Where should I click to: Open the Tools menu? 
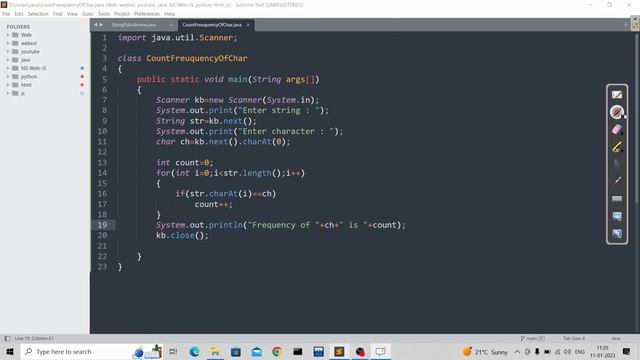click(x=104, y=14)
